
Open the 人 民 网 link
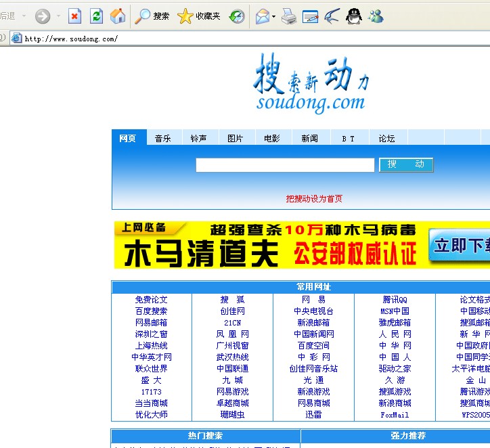click(395, 334)
